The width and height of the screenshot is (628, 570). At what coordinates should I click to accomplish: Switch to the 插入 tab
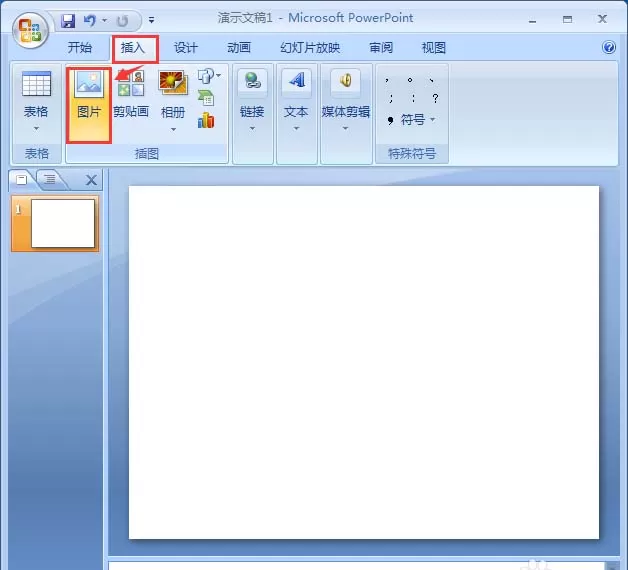(x=133, y=48)
